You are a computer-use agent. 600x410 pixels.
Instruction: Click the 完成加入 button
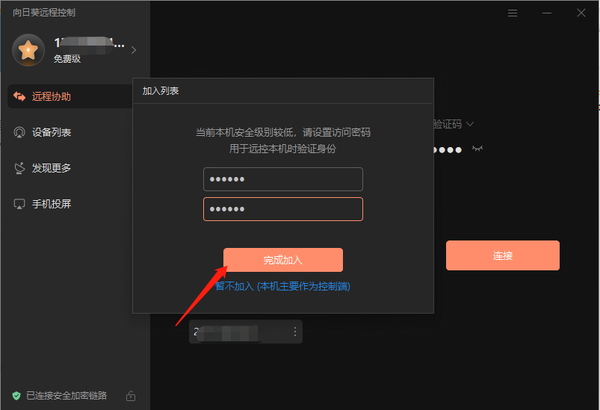(x=283, y=260)
